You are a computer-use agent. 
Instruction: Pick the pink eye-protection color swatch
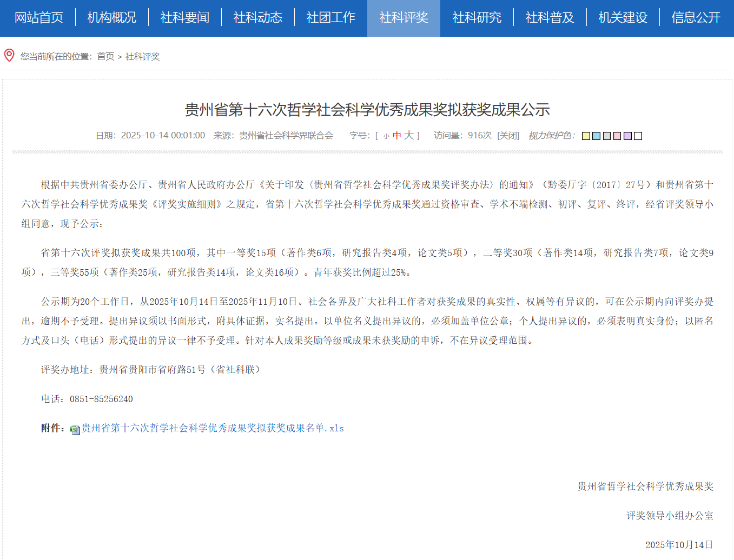click(x=617, y=136)
